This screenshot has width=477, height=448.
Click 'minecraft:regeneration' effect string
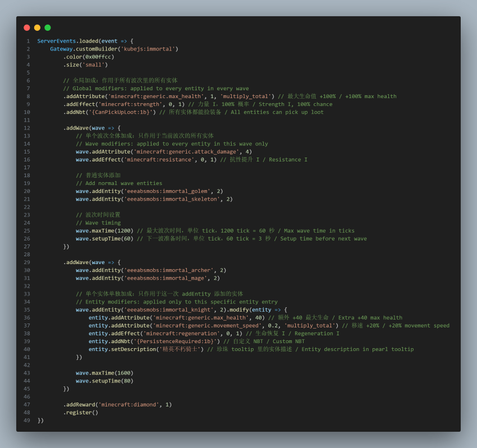point(183,334)
